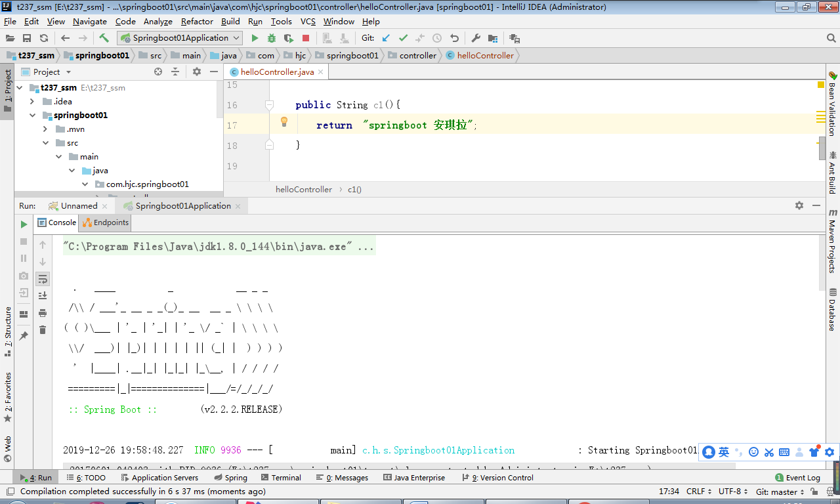Open the Analyze menu
Screen dimensions: 840x504
[158, 22]
